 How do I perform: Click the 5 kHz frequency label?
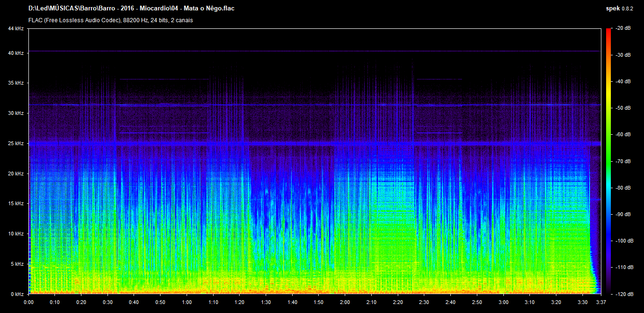point(17,264)
